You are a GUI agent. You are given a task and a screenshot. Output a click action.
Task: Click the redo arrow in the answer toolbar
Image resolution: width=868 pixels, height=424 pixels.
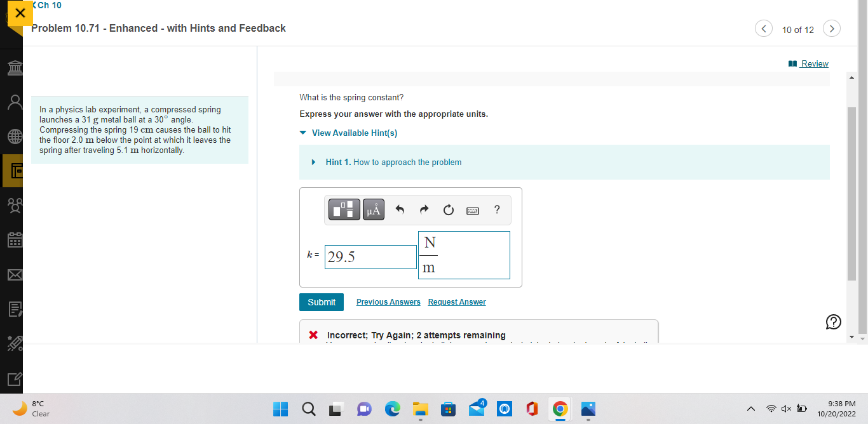tap(424, 209)
